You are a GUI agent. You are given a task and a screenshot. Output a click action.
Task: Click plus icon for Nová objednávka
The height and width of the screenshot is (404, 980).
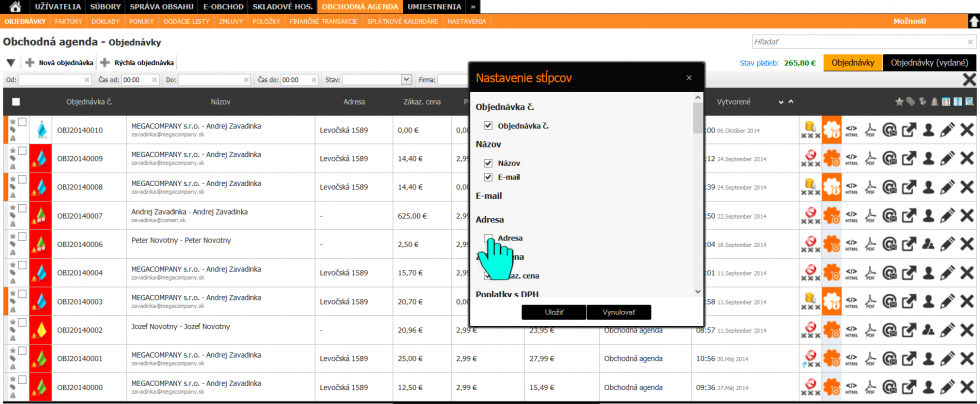coord(29,62)
